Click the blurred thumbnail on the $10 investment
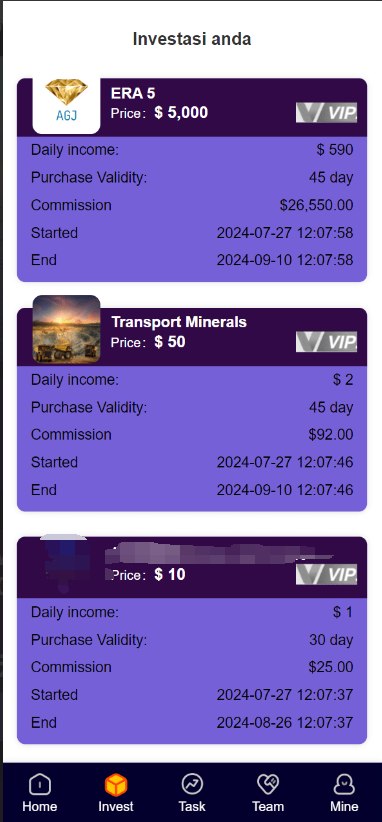The image size is (382, 822). pyautogui.click(x=67, y=562)
